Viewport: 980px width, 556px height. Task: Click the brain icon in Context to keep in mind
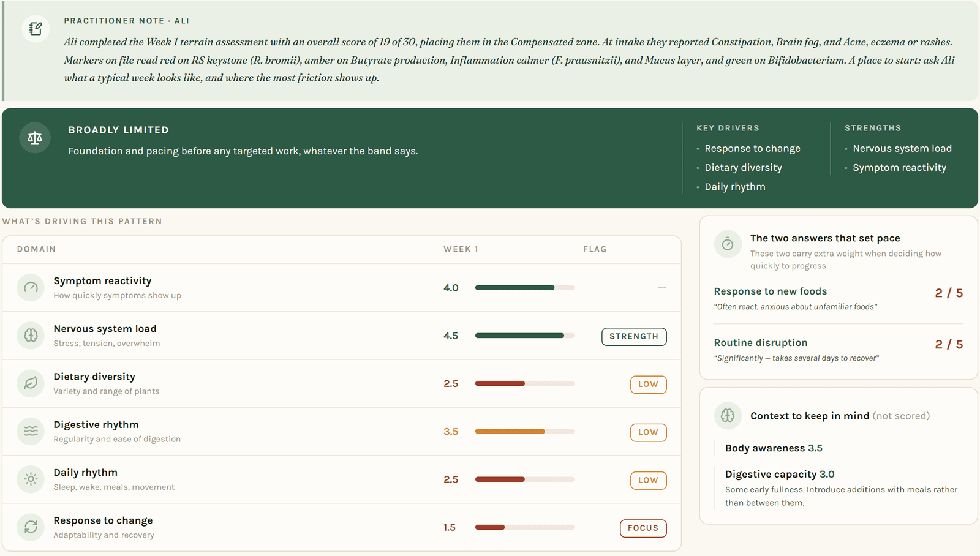(728, 416)
